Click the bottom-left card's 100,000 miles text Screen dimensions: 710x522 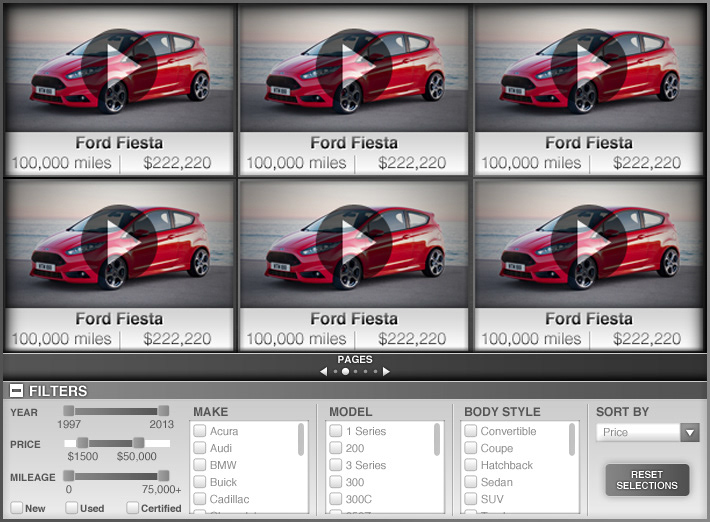click(62, 339)
